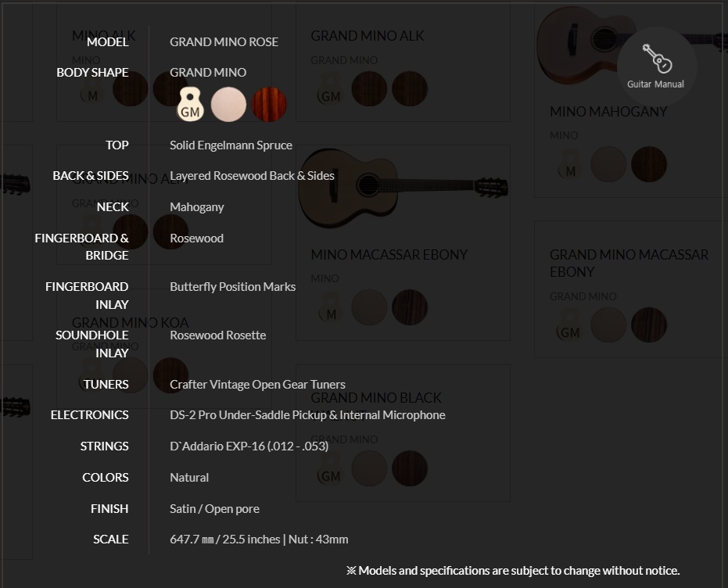Select first dark swatch under Grand Mino ALK
The width and height of the screenshot is (728, 588).
(369, 88)
